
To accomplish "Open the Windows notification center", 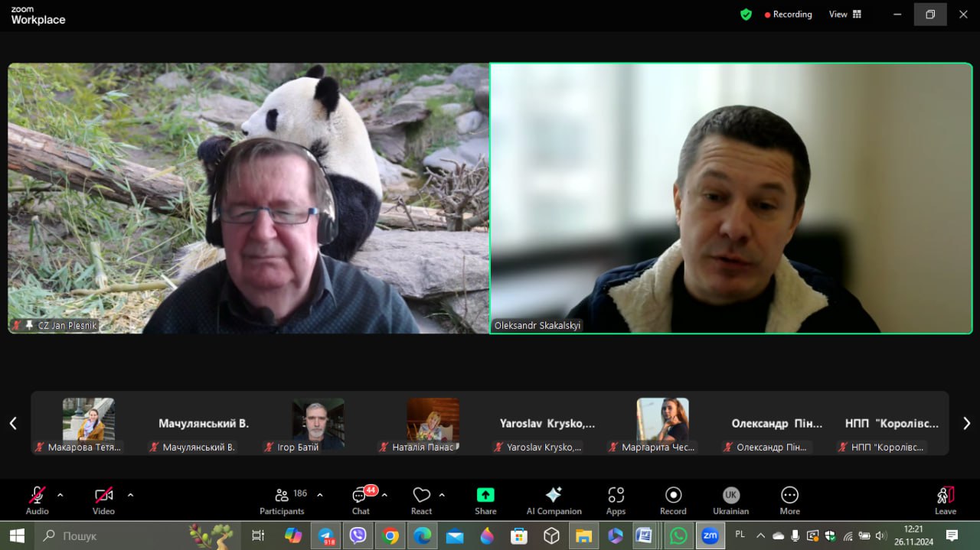I will click(x=952, y=535).
